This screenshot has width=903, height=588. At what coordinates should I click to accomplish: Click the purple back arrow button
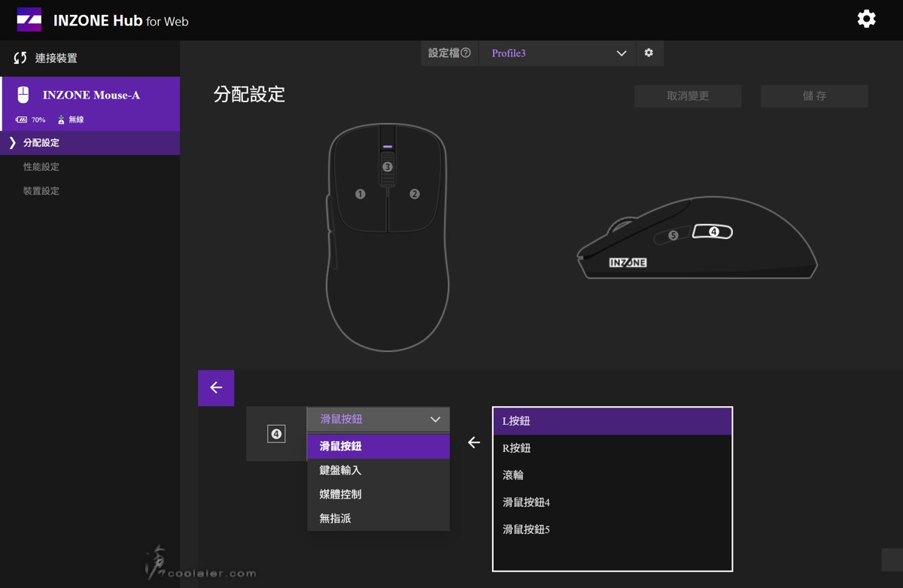coord(216,388)
